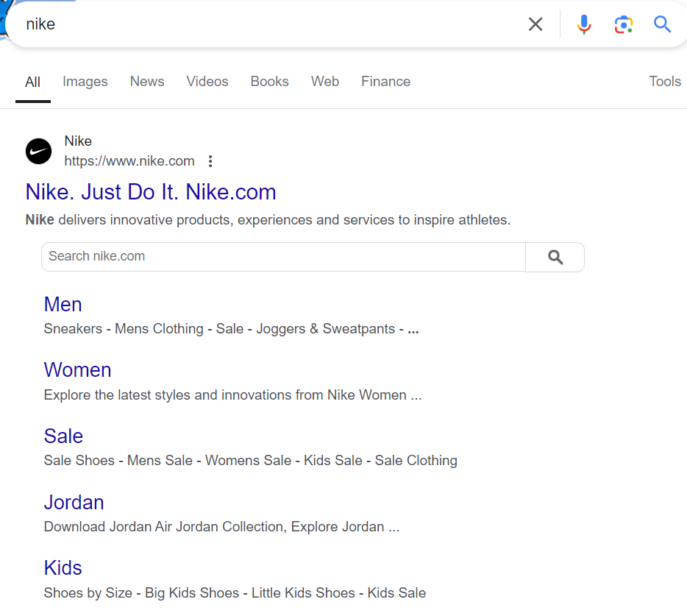Click inside the Search nike.com field

click(283, 257)
